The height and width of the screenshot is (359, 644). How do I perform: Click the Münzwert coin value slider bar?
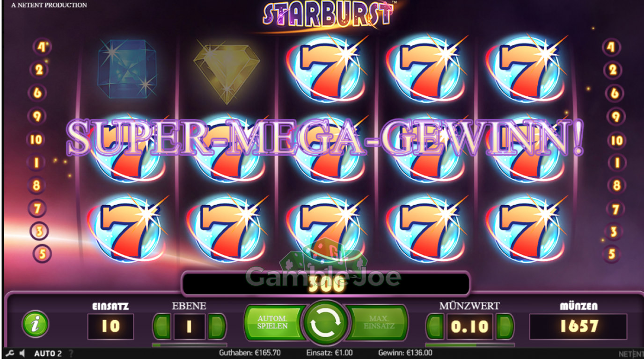470,345
